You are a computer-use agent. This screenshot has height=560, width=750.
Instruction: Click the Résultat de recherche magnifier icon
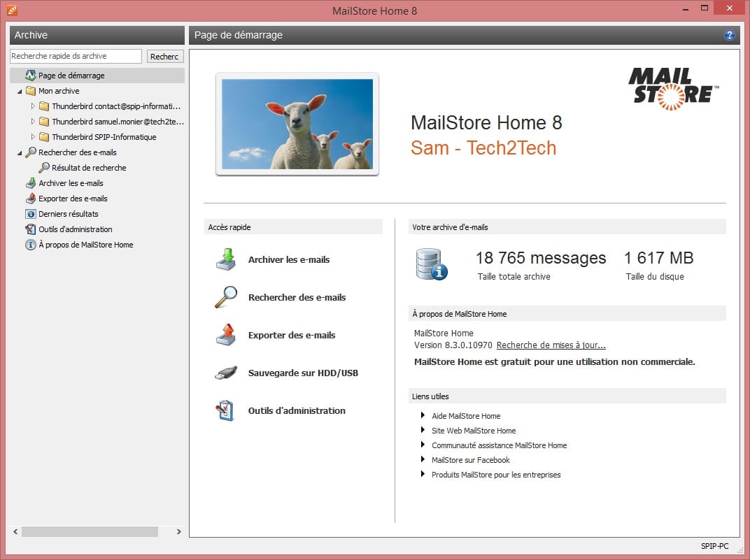tap(44, 167)
